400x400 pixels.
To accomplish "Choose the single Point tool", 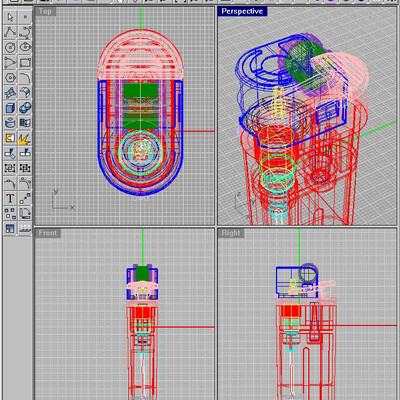I will coord(25,17).
